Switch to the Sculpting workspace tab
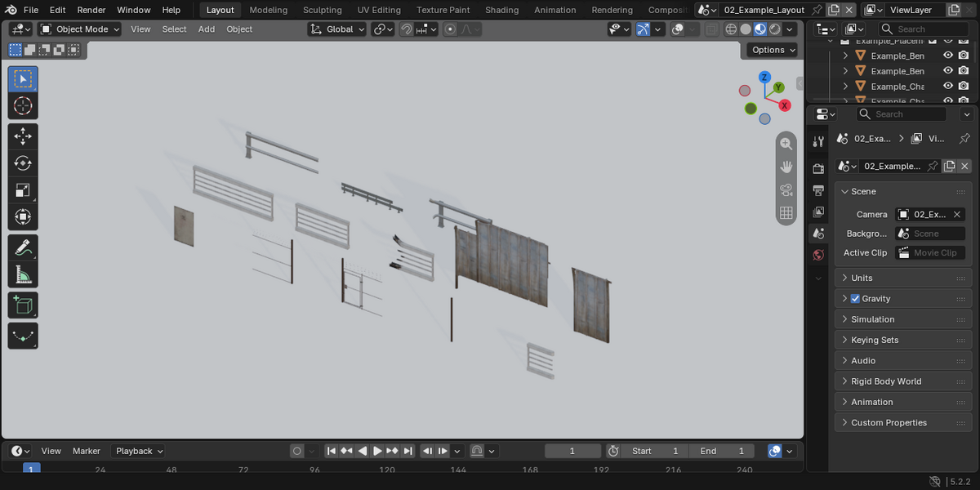 (x=323, y=10)
